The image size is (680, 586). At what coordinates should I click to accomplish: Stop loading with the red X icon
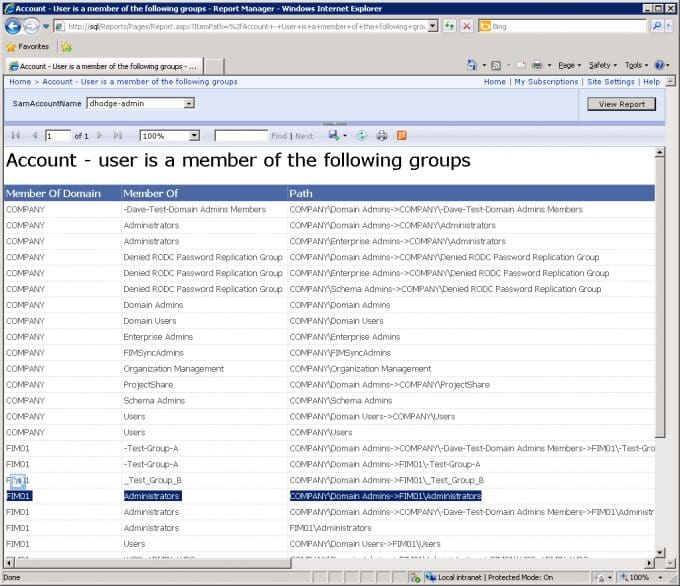click(467, 26)
